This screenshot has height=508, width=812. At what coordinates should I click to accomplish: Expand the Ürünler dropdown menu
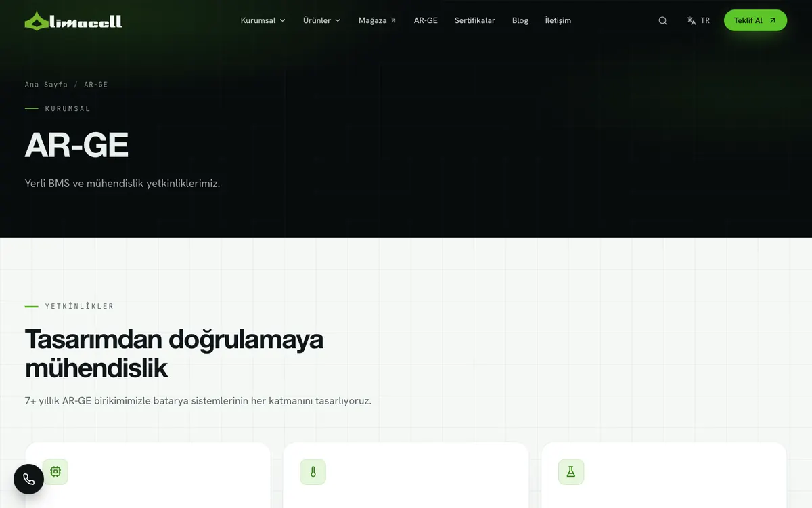tap(321, 20)
